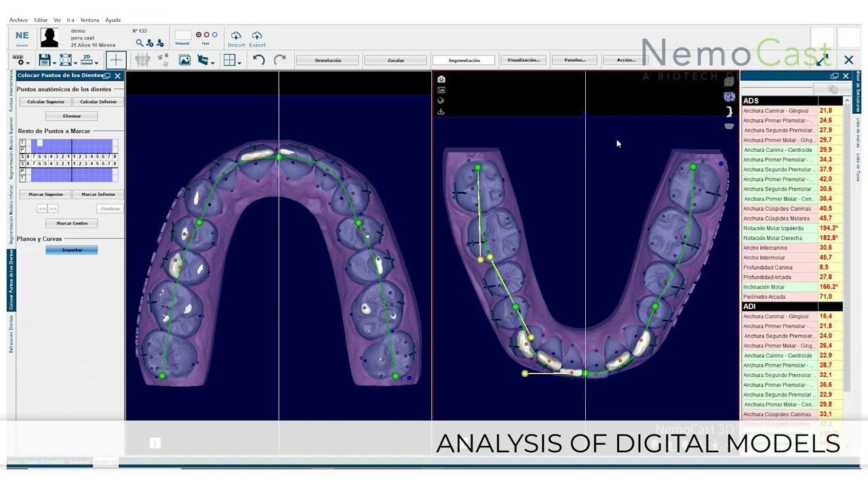Click the Eliminar button
This screenshot has width=868, height=488.
pyautogui.click(x=72, y=116)
